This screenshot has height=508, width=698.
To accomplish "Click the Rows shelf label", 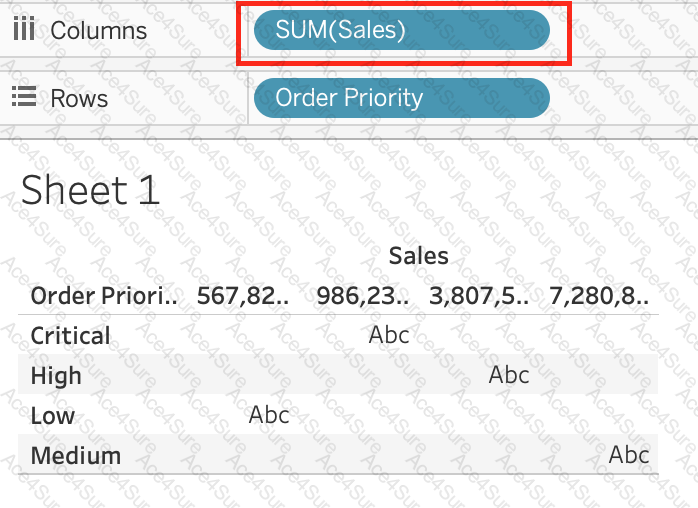I will point(79,98).
